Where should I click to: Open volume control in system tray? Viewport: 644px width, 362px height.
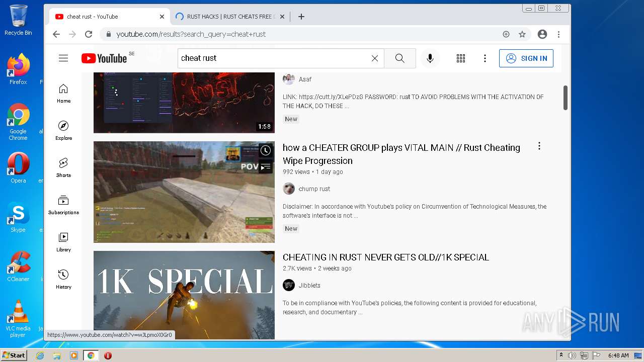pyautogui.click(x=572, y=355)
